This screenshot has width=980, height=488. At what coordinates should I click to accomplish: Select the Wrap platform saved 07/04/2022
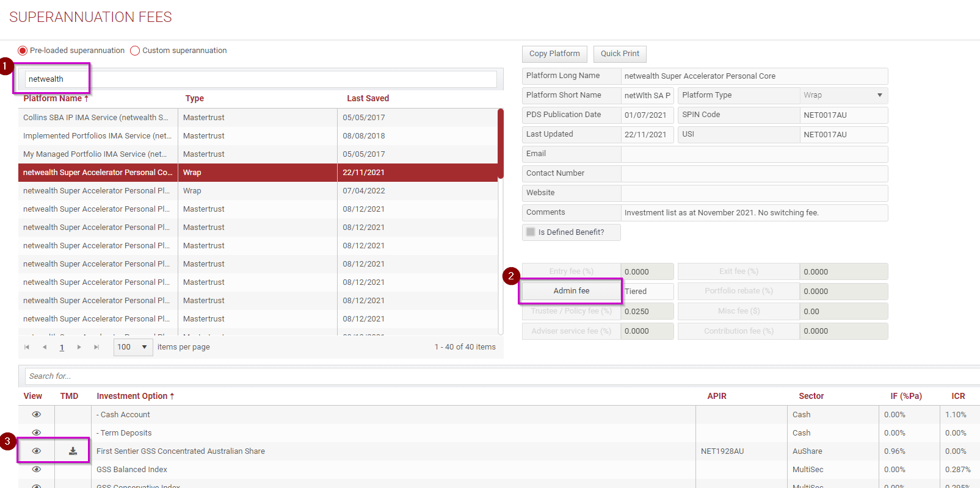coord(258,191)
